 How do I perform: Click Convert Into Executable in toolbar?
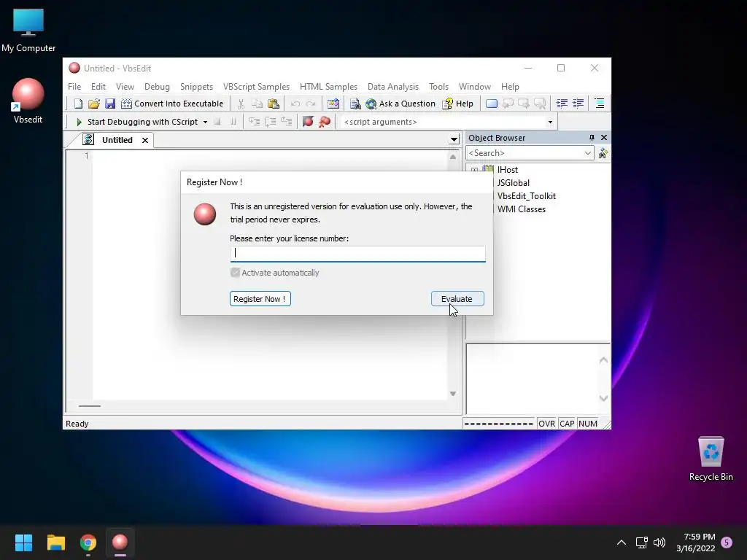tap(172, 104)
